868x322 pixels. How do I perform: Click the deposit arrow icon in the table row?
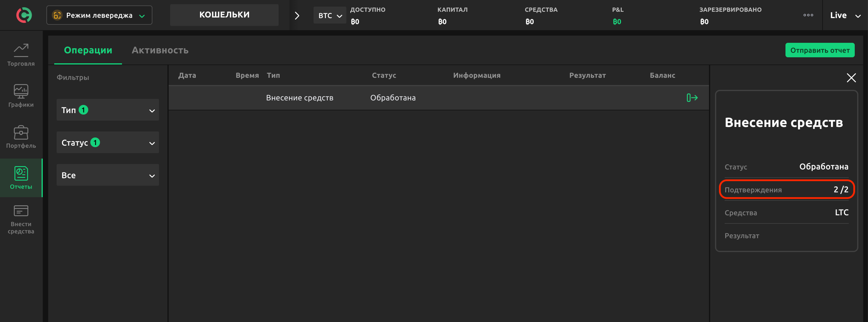click(x=693, y=98)
